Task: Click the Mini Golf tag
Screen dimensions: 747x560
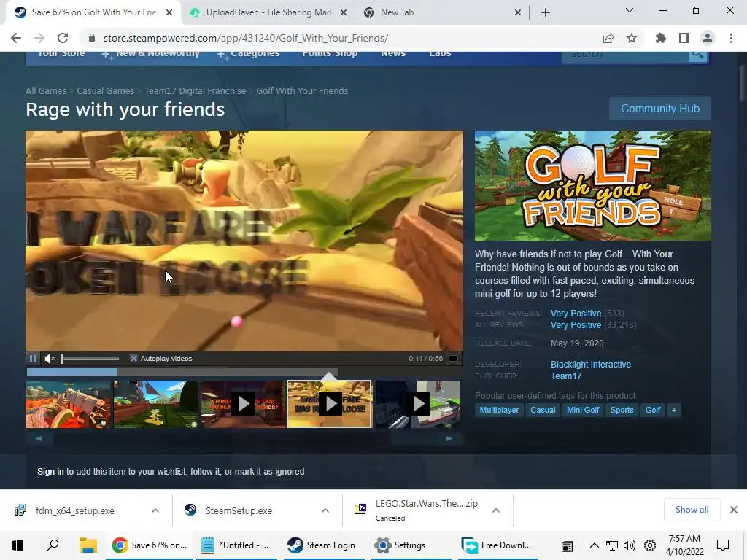Action: 583,410
